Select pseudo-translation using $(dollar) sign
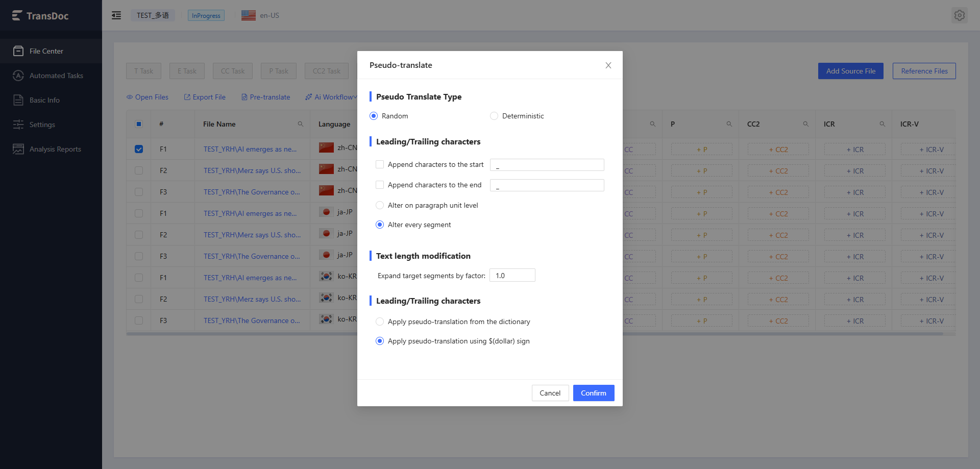This screenshot has height=469, width=980. coord(380,341)
